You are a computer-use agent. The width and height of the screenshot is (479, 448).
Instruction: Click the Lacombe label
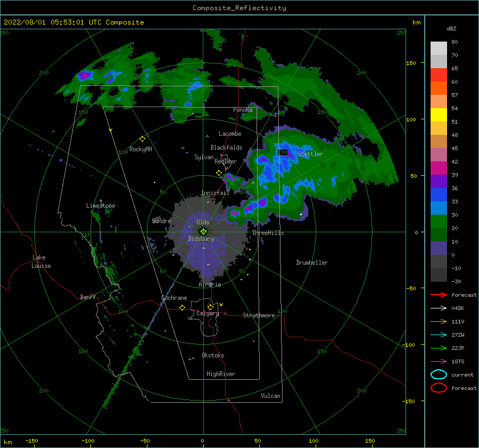tap(230, 134)
